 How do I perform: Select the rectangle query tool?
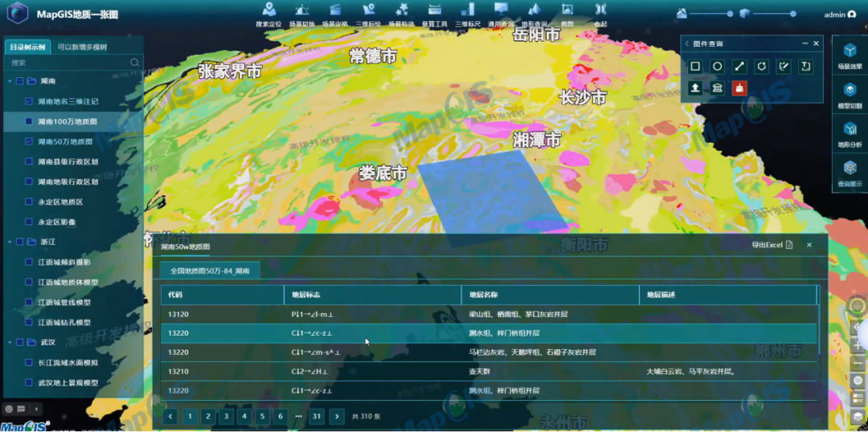pos(695,67)
